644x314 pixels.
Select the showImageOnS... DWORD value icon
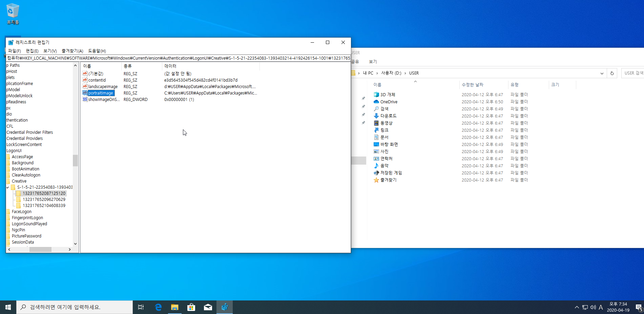point(85,99)
